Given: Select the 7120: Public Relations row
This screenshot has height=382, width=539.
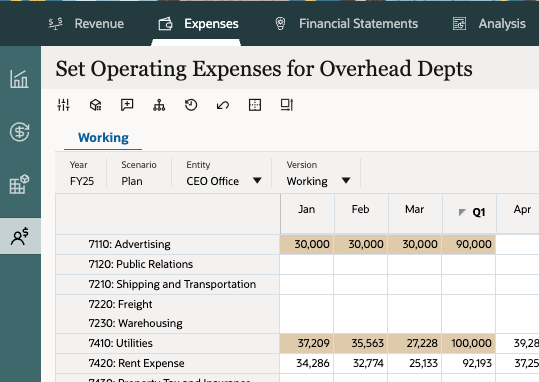Looking at the screenshot, I should pos(167,264).
